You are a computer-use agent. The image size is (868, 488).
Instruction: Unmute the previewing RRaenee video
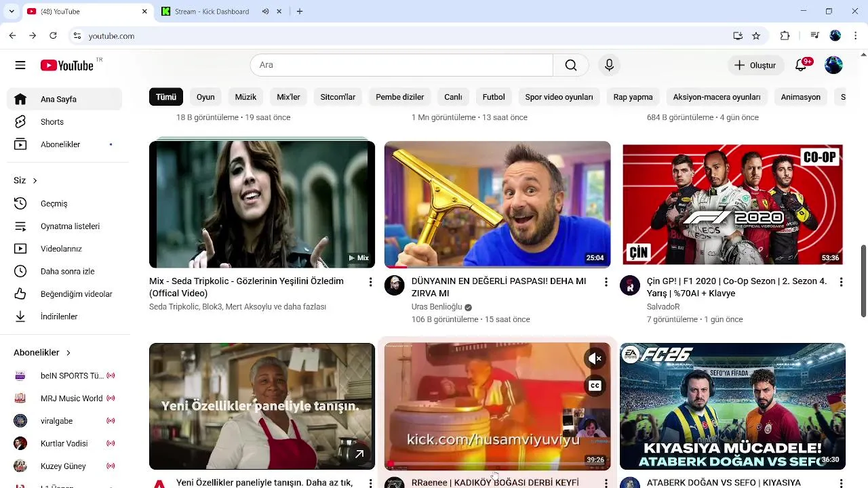click(595, 359)
